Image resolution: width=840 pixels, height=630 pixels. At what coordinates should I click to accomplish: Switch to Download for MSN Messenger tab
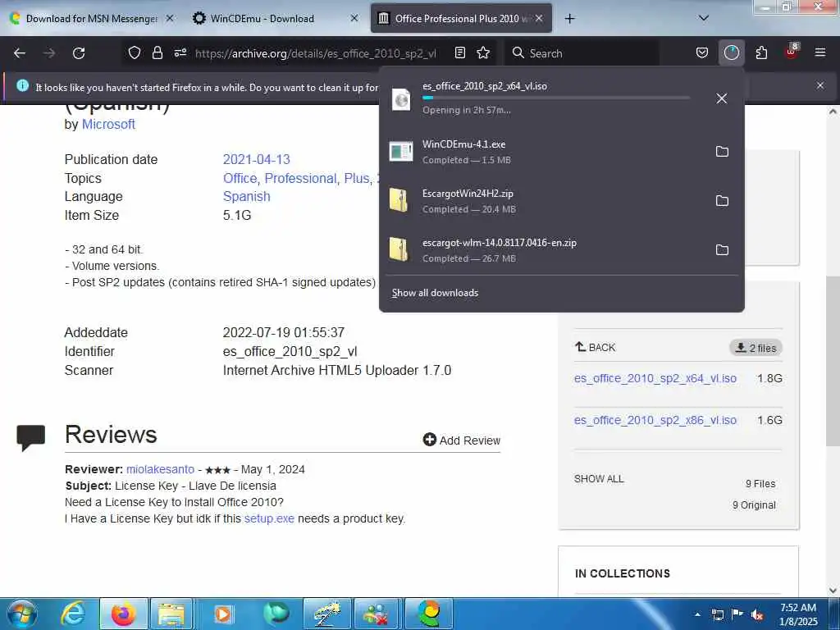91,18
